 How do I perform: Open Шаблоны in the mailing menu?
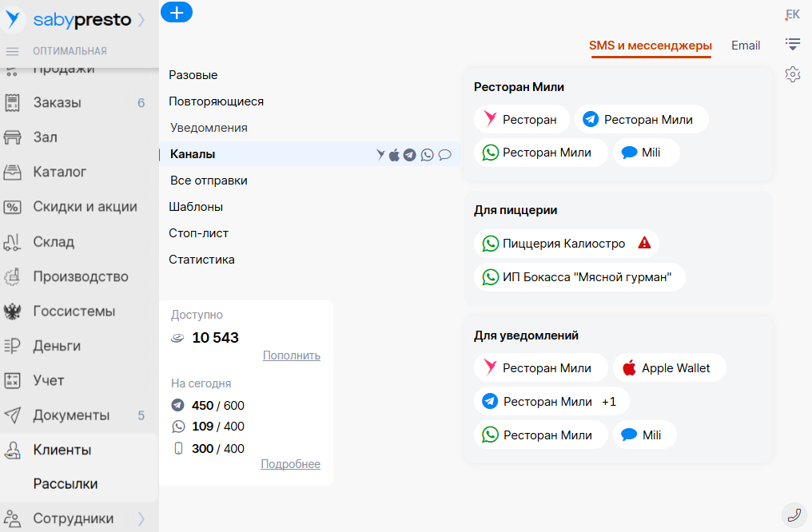click(196, 207)
